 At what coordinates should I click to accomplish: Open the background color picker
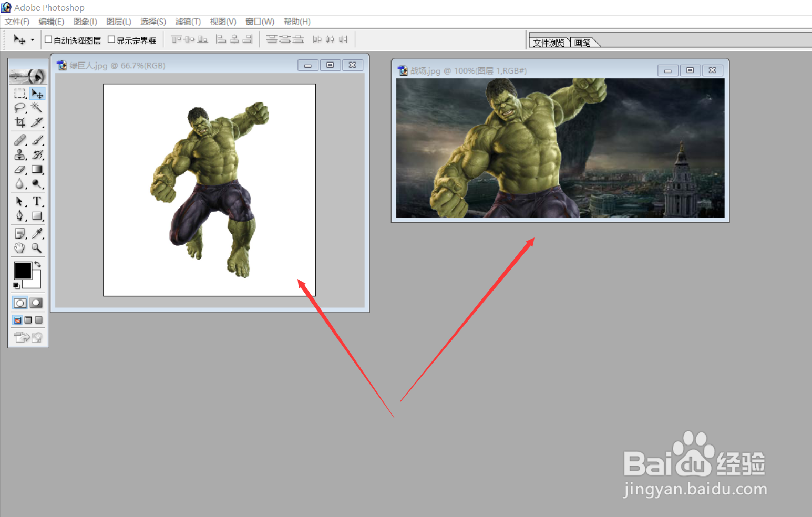[36, 283]
